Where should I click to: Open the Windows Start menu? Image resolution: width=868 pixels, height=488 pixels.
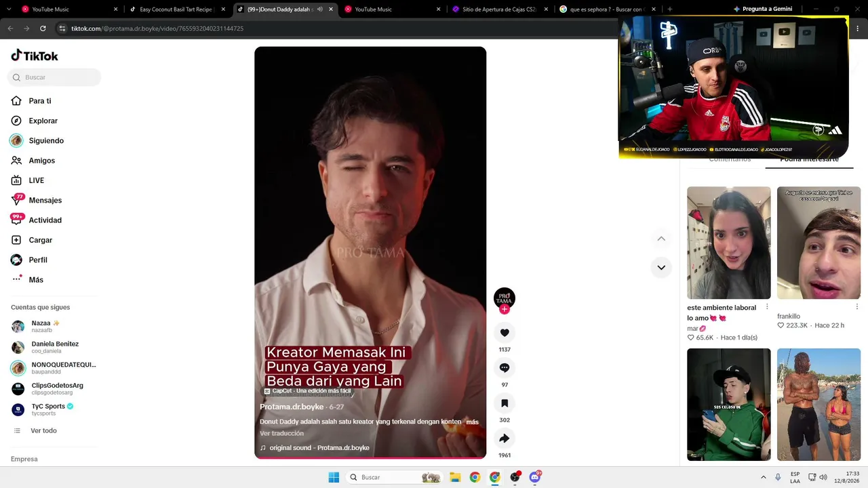[x=334, y=477]
